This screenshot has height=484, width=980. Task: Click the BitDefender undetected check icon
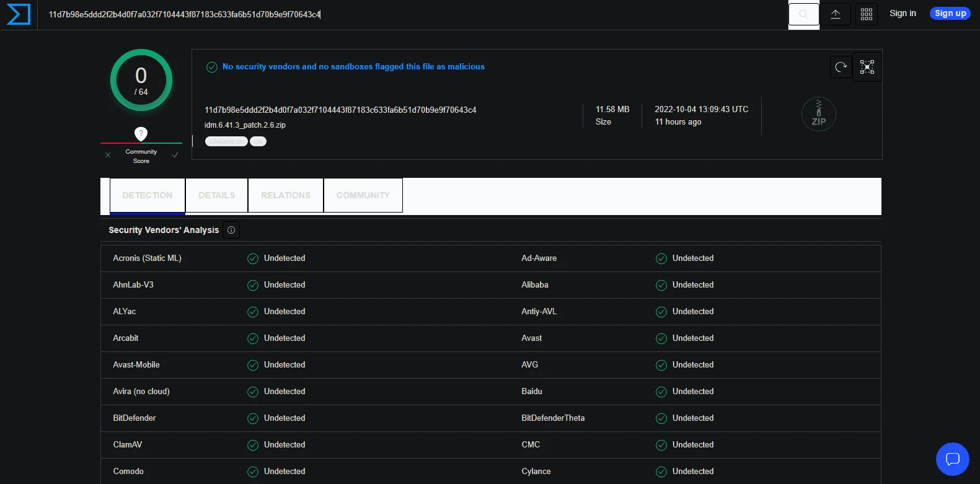click(253, 418)
